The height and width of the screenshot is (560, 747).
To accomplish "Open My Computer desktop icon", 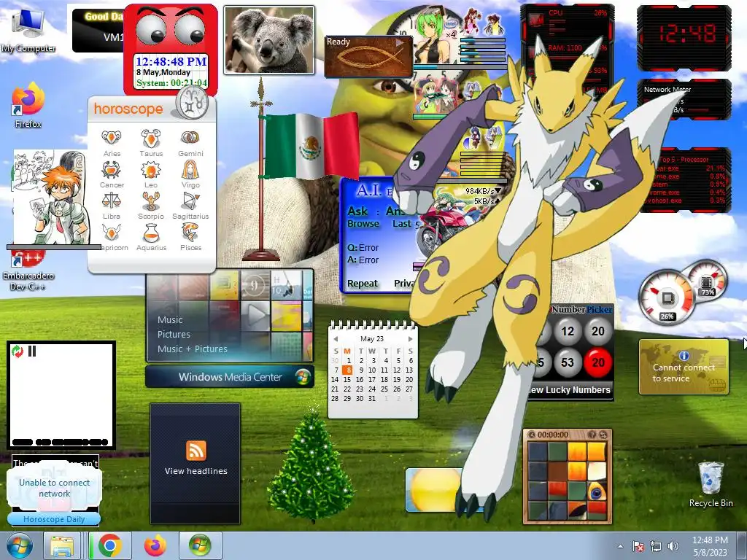I will (x=28, y=31).
